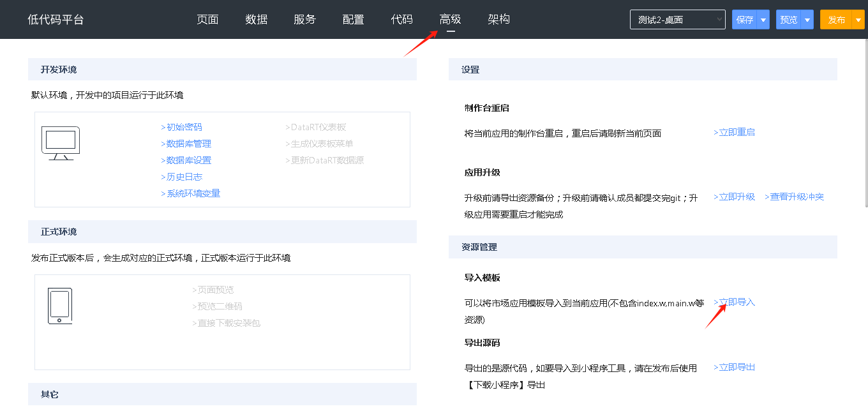
Task: Open 数据库管理 link
Action: 186,144
